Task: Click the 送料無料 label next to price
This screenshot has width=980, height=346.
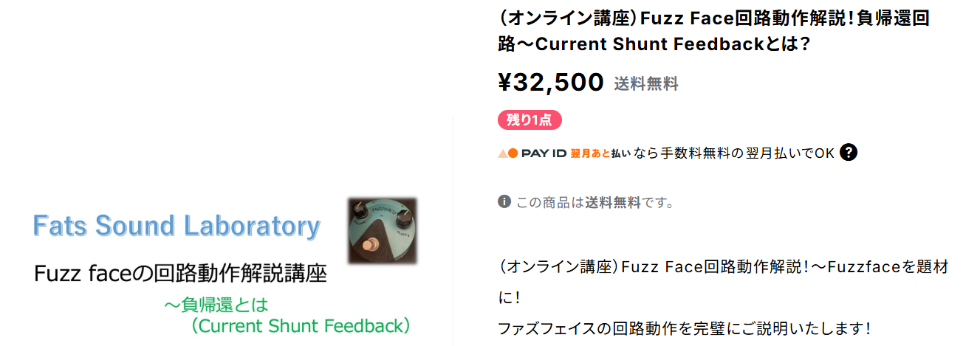Action: tap(646, 84)
